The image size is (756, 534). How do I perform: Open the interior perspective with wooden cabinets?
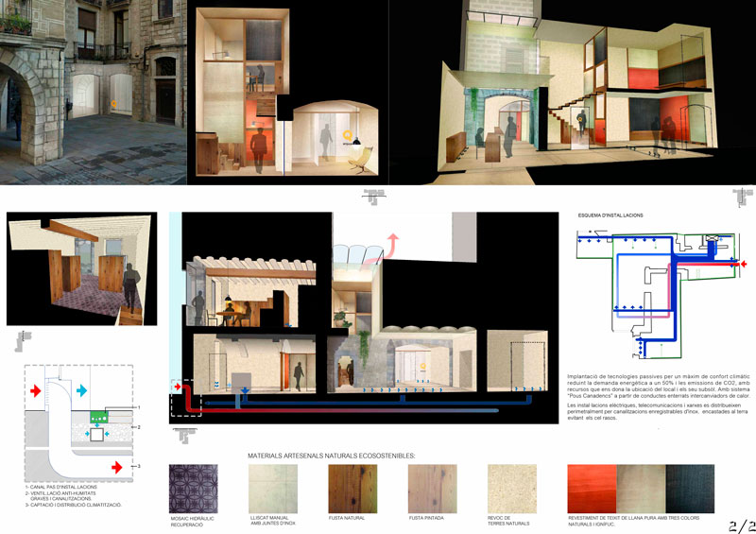pyautogui.click(x=81, y=268)
